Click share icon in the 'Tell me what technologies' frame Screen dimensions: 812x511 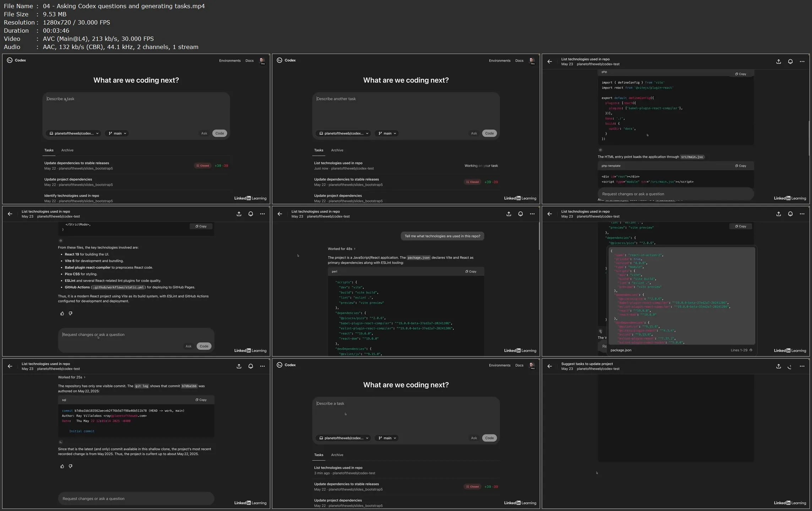coord(509,214)
